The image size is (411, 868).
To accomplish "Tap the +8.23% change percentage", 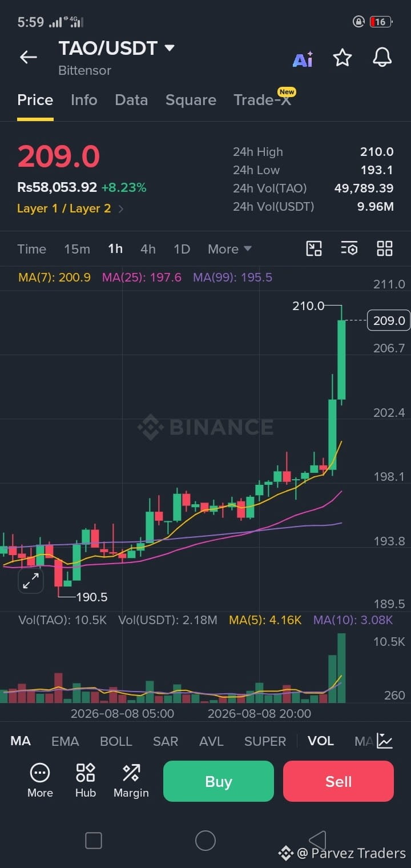I will [x=124, y=187].
